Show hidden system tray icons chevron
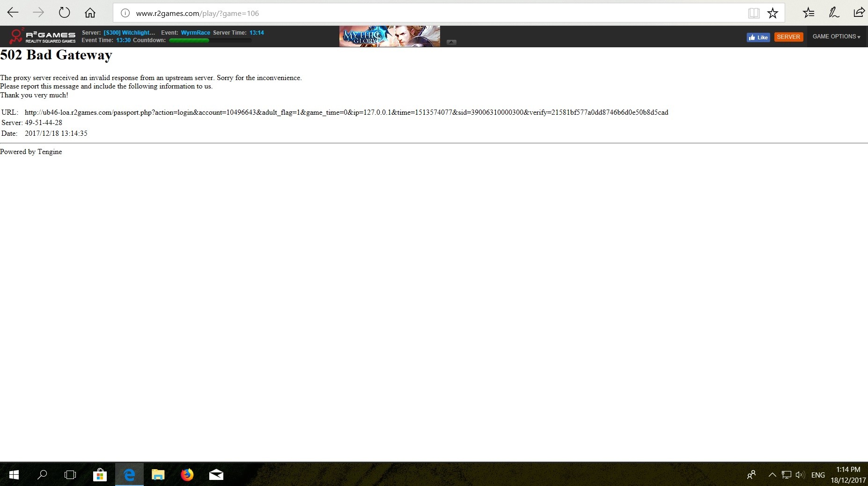 pyautogui.click(x=772, y=475)
